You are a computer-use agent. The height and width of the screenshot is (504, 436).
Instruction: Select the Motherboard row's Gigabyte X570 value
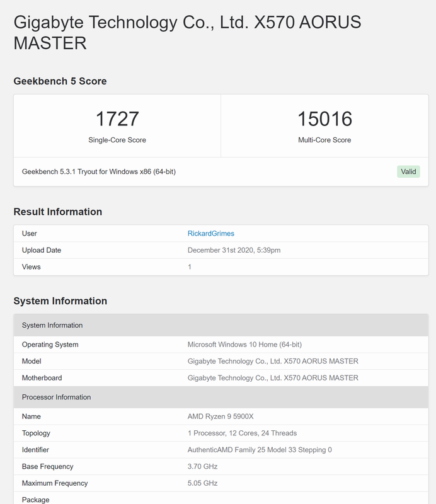[273, 378]
